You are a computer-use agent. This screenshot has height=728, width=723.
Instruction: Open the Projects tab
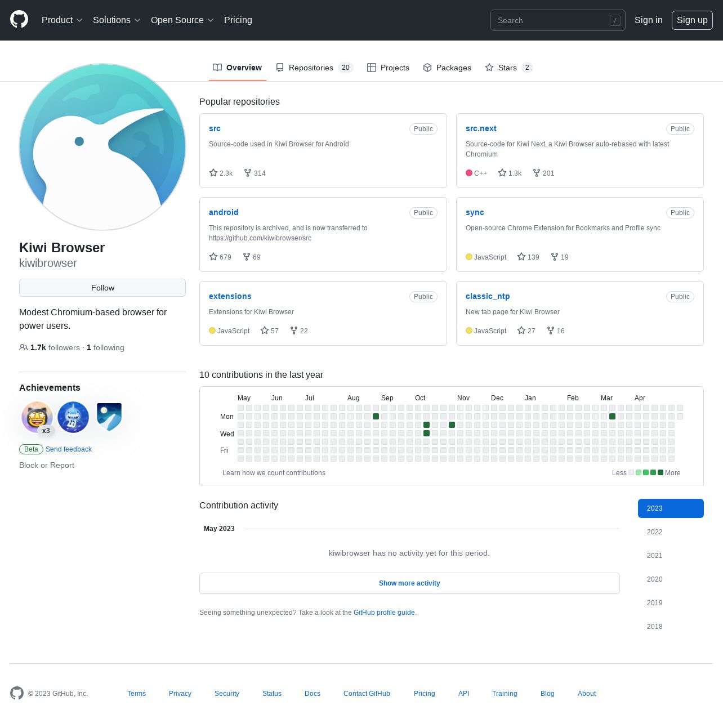[388, 68]
